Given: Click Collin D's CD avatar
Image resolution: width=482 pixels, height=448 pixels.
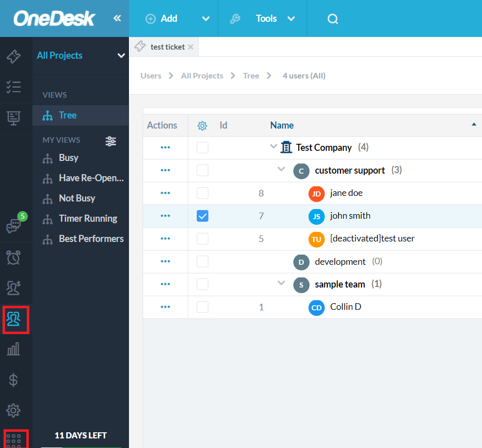Looking at the screenshot, I should 316,308.
